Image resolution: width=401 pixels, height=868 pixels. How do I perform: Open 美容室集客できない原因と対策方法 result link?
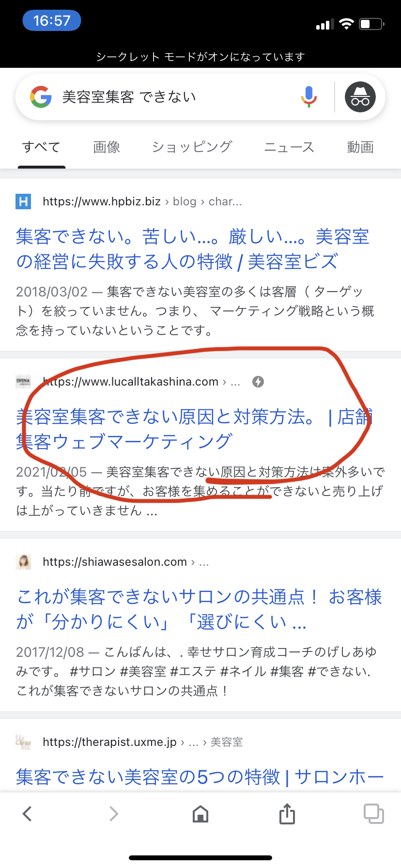194,429
